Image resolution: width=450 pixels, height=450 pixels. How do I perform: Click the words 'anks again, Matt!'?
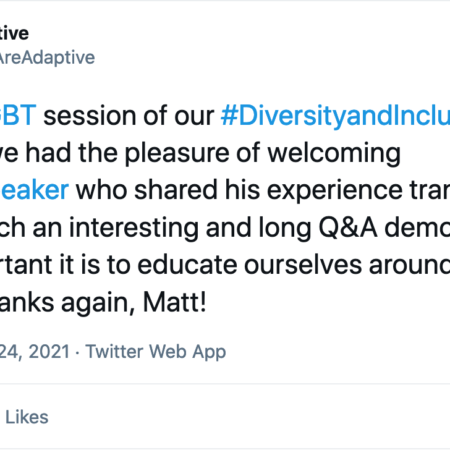click(103, 303)
